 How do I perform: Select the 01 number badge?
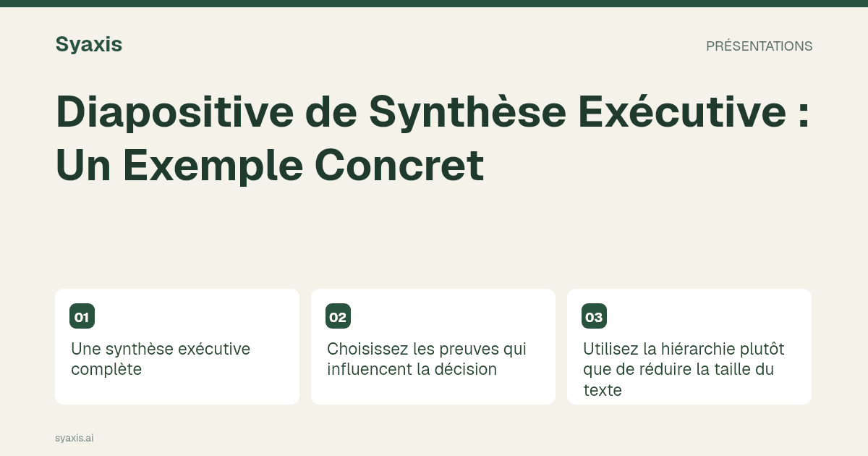82,316
